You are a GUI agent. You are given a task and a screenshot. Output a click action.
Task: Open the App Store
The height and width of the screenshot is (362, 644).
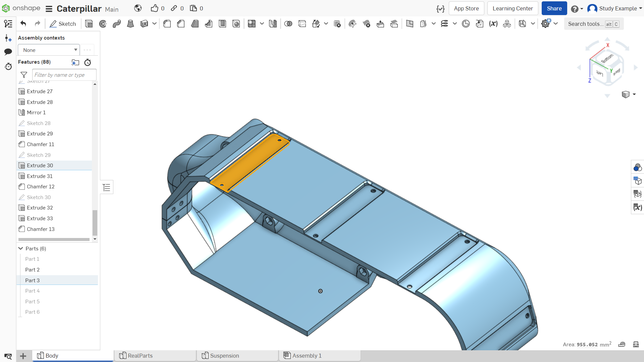(466, 8)
